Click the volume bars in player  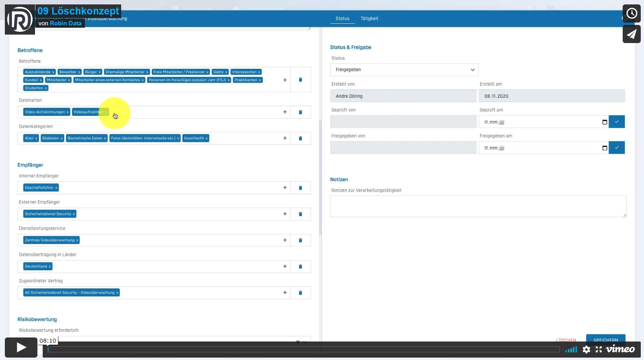571,350
